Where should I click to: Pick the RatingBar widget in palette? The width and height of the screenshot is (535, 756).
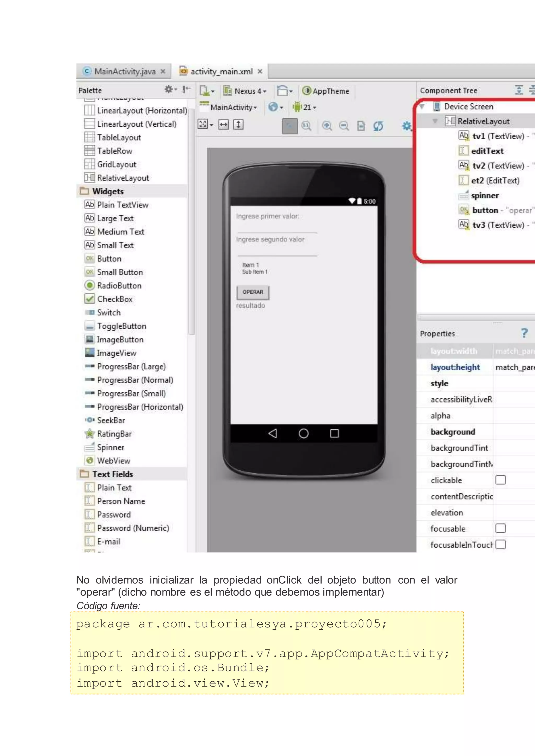(108, 434)
